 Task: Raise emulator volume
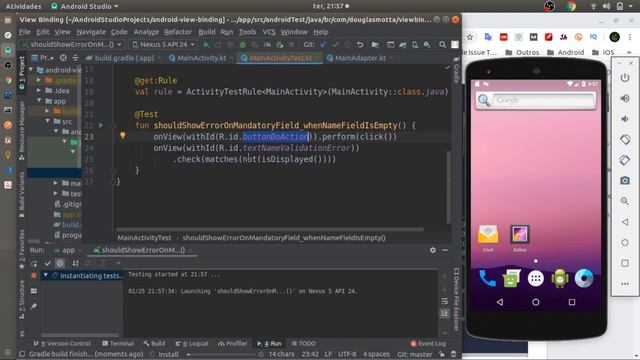625,98
